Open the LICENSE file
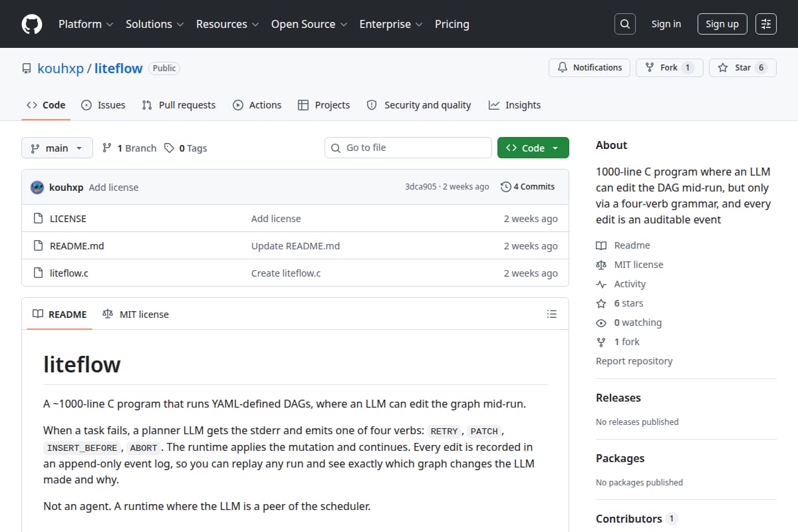Screen dimensions: 798x532 pyautogui.click(x=68, y=219)
